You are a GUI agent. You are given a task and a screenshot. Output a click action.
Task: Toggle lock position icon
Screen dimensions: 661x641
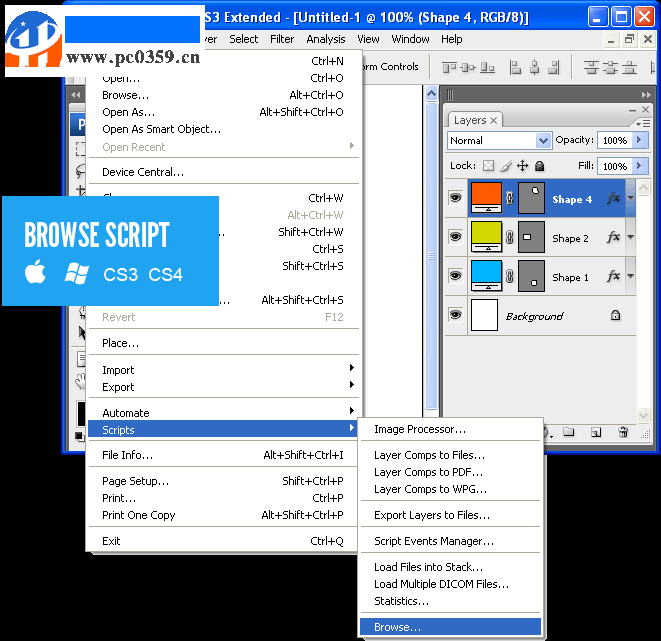click(x=522, y=166)
